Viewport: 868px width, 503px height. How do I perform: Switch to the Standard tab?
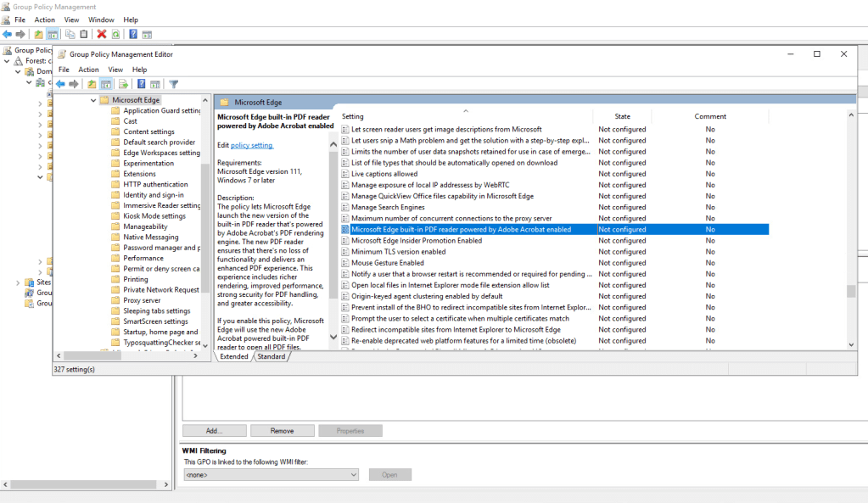click(272, 357)
